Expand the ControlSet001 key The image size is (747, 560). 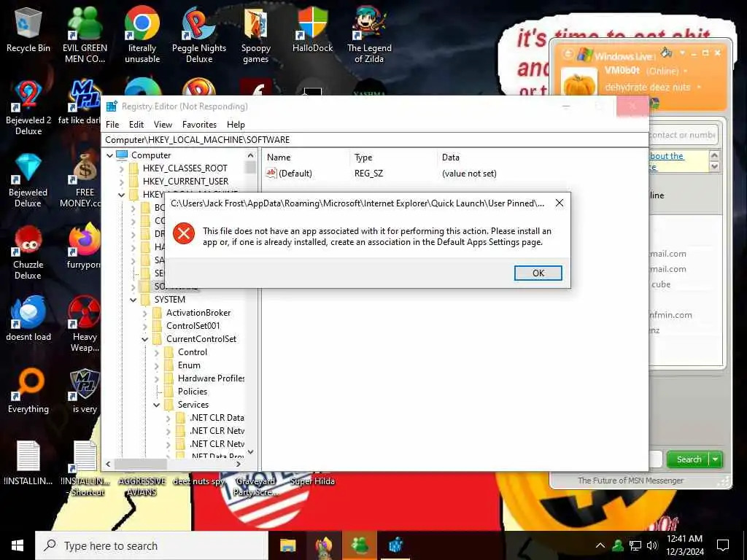click(145, 326)
